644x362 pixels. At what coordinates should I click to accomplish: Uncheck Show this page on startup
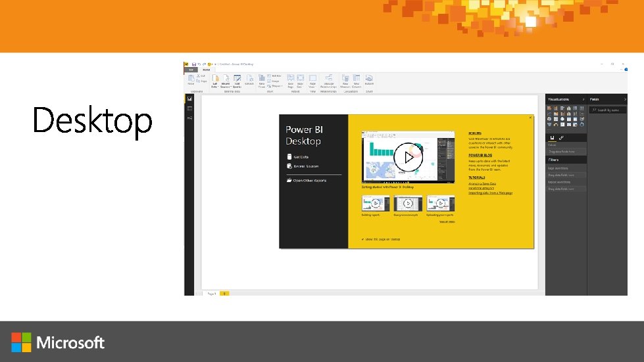362,239
